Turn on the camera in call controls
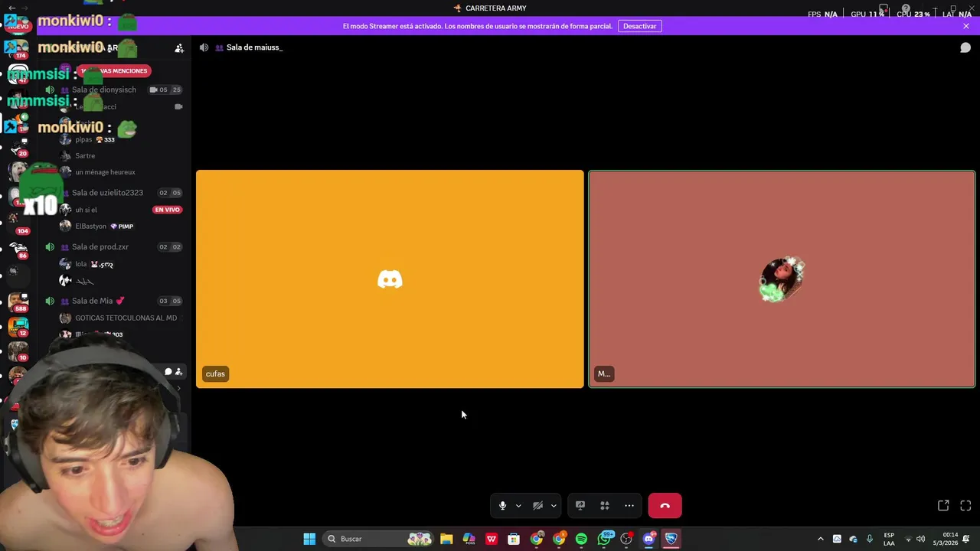The width and height of the screenshot is (980, 551). [537, 506]
